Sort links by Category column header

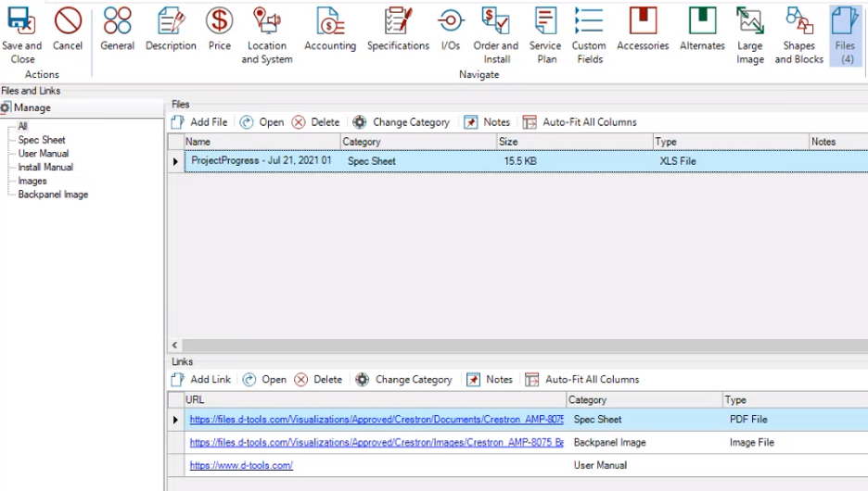645,399
